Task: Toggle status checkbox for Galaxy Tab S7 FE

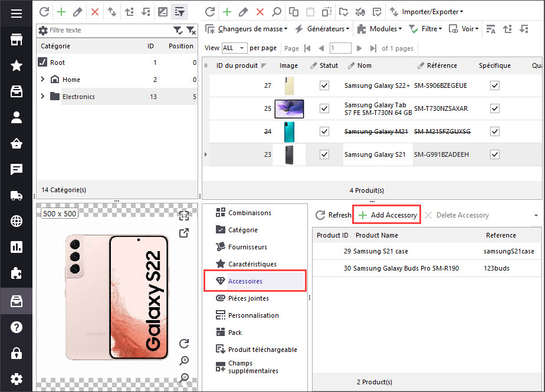Action: tap(324, 108)
